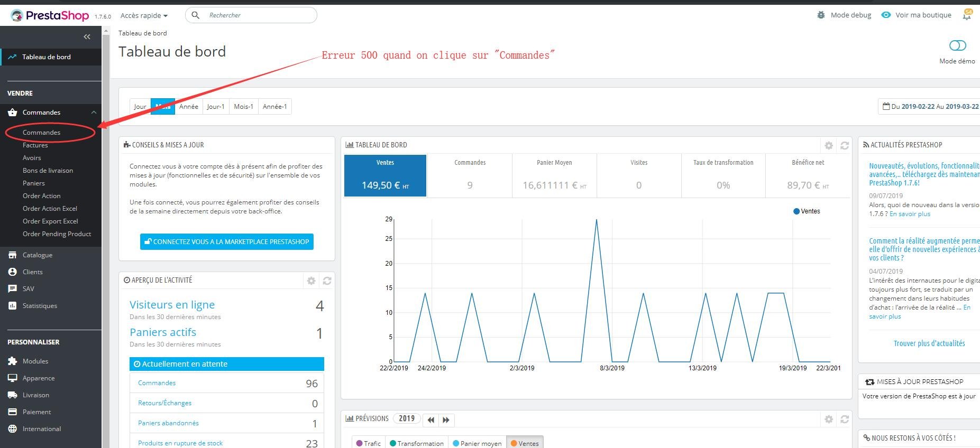Select the Année-1 period tab

tap(275, 106)
